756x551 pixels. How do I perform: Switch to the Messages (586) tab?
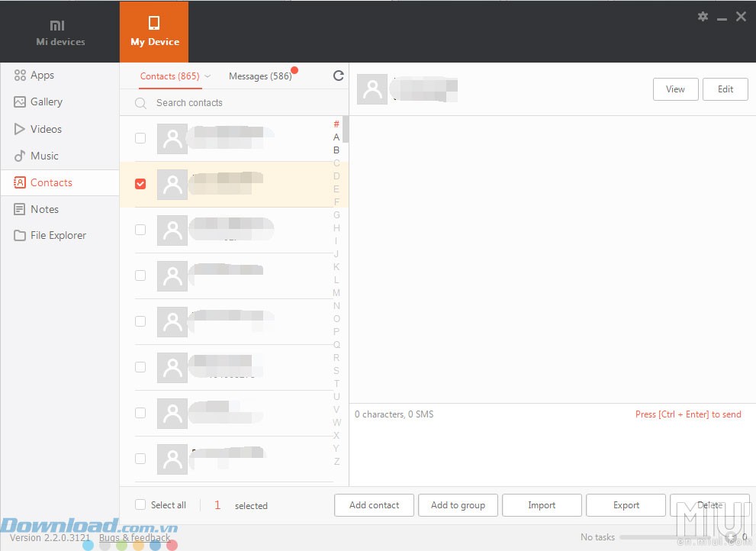tap(260, 76)
